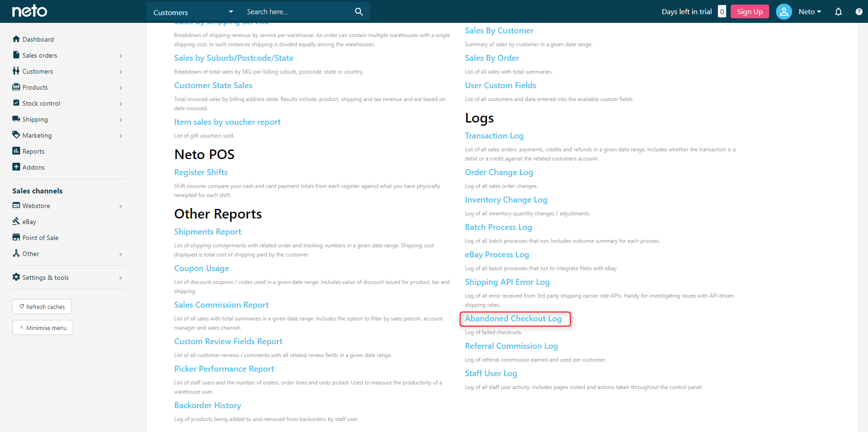Open the Register Shifts report
This screenshot has height=432, width=868.
[201, 172]
